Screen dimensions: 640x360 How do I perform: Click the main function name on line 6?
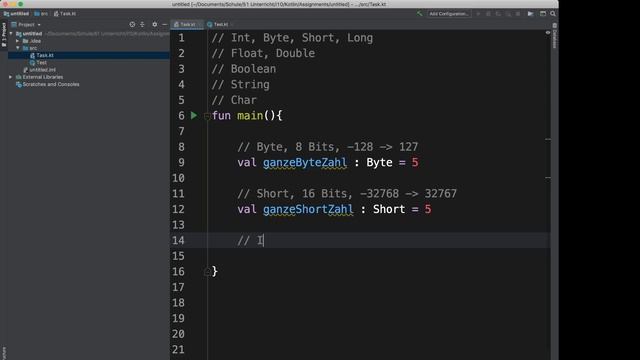(250, 116)
